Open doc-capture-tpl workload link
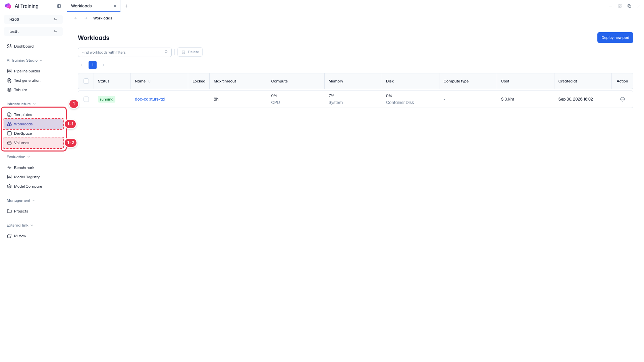The height and width of the screenshot is (362, 644). pyautogui.click(x=150, y=99)
